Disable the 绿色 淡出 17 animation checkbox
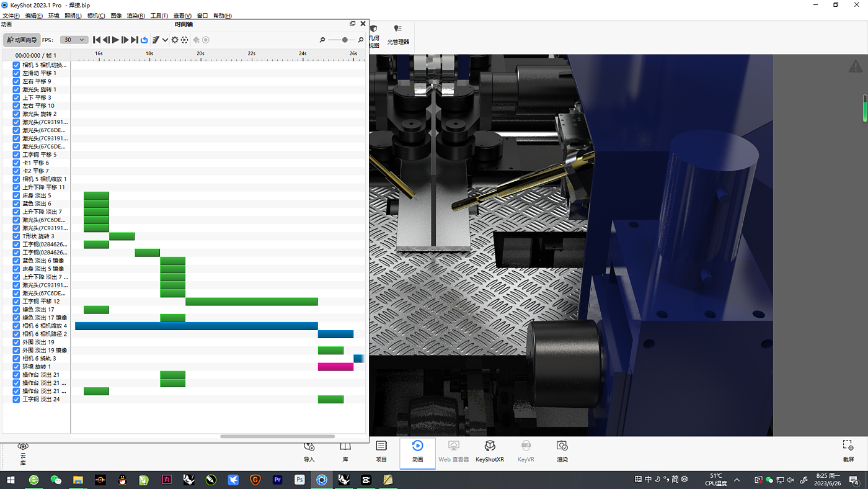868x489 pixels. pyautogui.click(x=17, y=310)
